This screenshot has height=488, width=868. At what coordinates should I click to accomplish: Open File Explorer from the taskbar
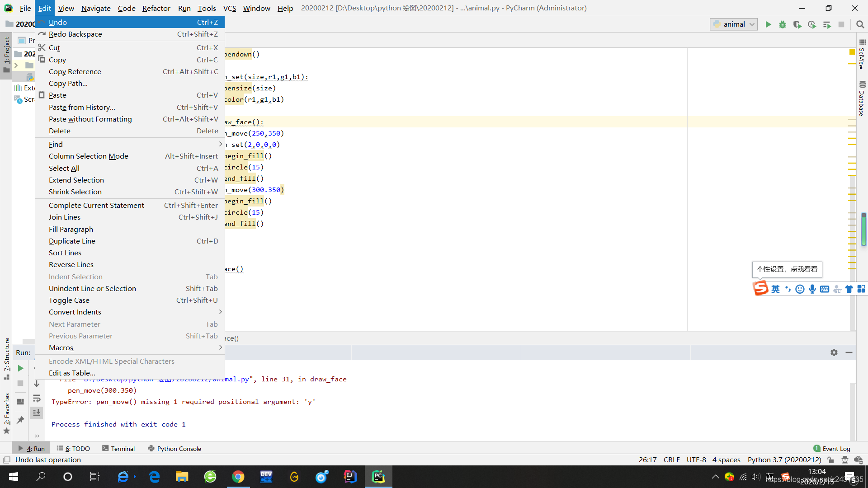[x=182, y=477]
